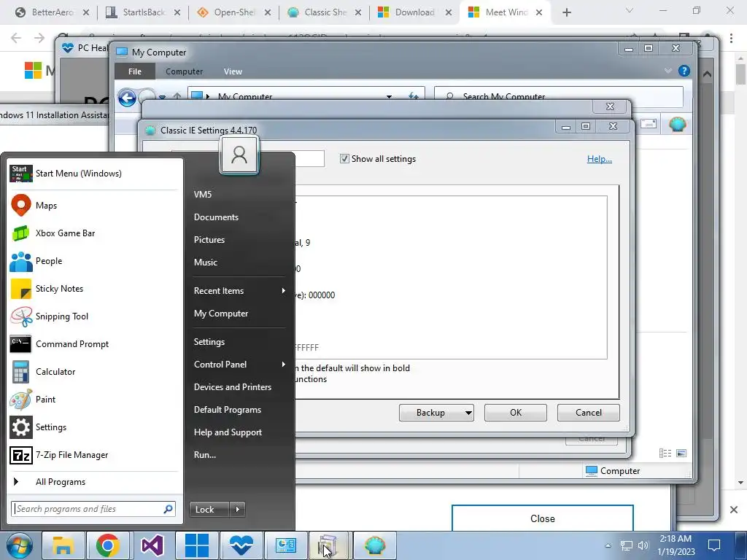Click the Search programs and files box

(93, 509)
